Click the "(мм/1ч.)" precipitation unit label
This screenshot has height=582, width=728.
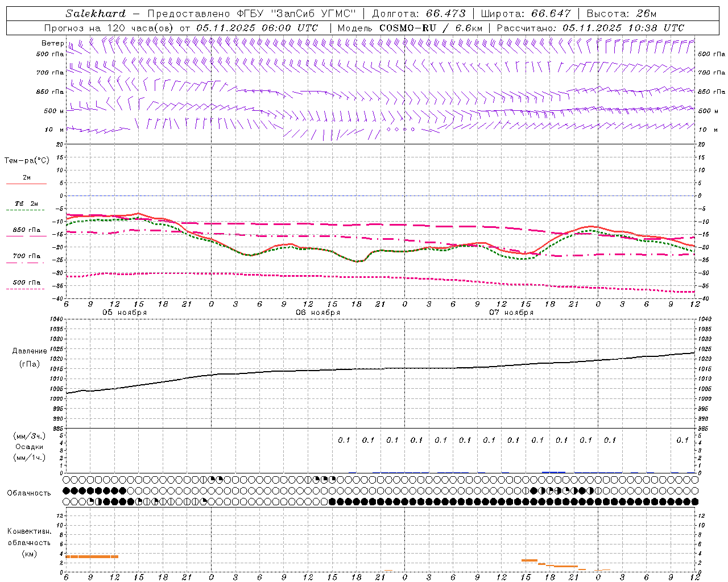[x=29, y=458]
